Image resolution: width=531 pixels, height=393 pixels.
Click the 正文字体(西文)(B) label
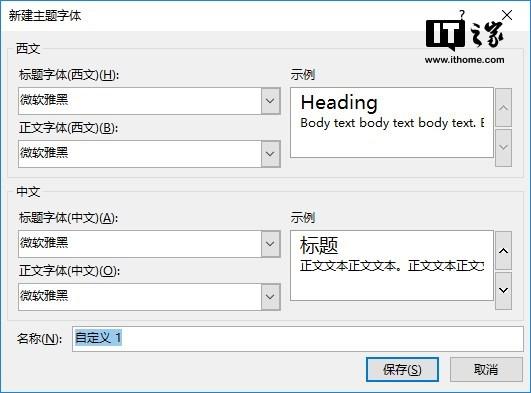(x=69, y=128)
